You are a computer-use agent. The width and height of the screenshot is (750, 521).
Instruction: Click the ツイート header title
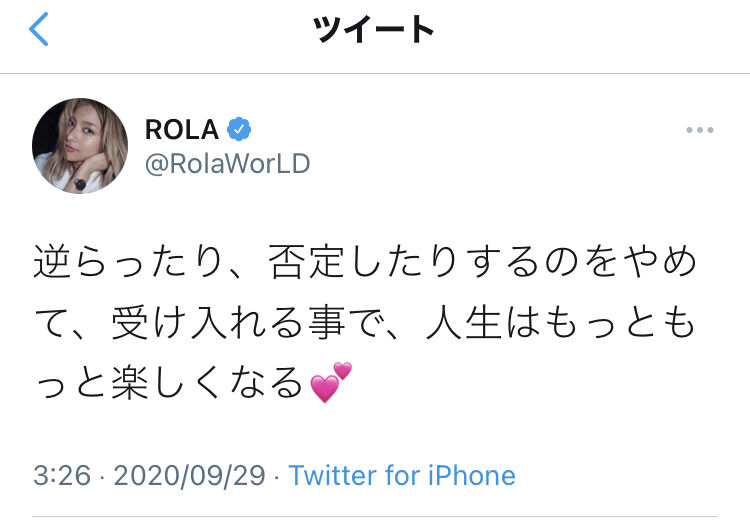click(373, 29)
